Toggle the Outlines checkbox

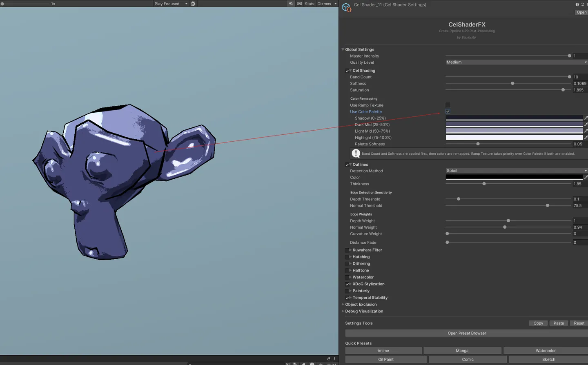click(x=347, y=165)
